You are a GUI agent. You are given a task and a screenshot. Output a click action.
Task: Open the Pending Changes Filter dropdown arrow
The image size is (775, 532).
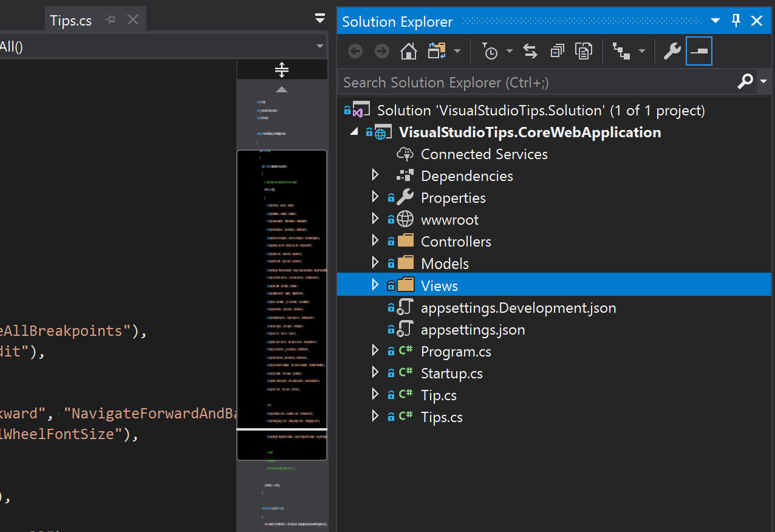click(x=510, y=52)
